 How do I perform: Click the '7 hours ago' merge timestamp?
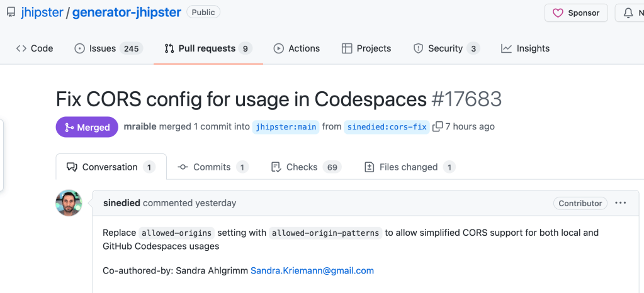pyautogui.click(x=470, y=126)
